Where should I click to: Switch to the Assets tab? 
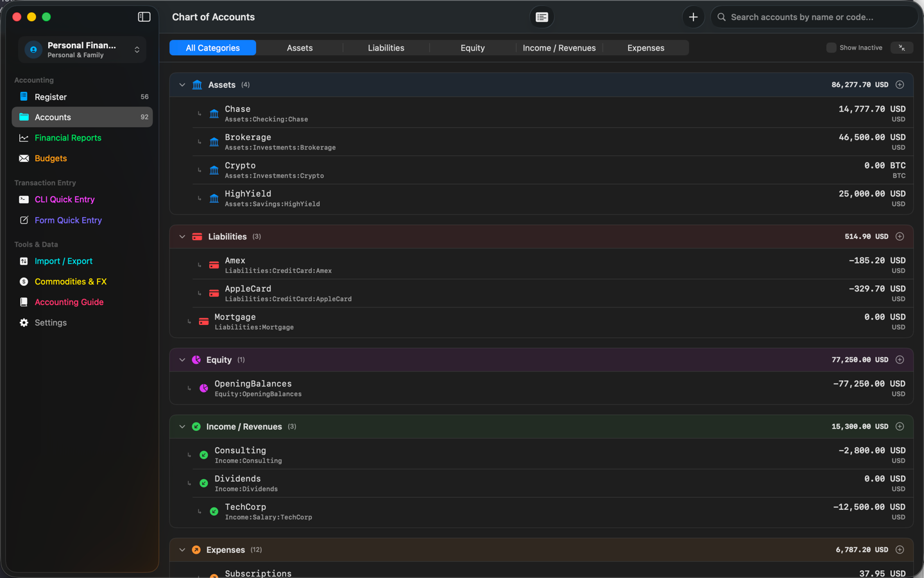(x=300, y=48)
